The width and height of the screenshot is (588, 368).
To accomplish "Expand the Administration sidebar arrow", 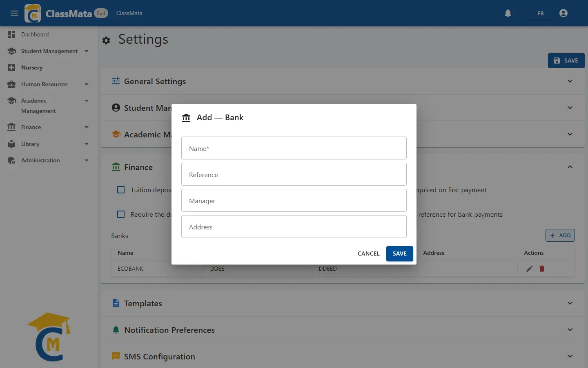I will [87, 160].
